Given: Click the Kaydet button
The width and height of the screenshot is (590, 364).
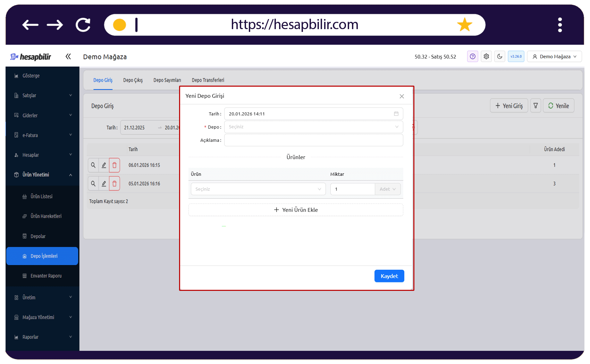Looking at the screenshot, I should (x=389, y=276).
